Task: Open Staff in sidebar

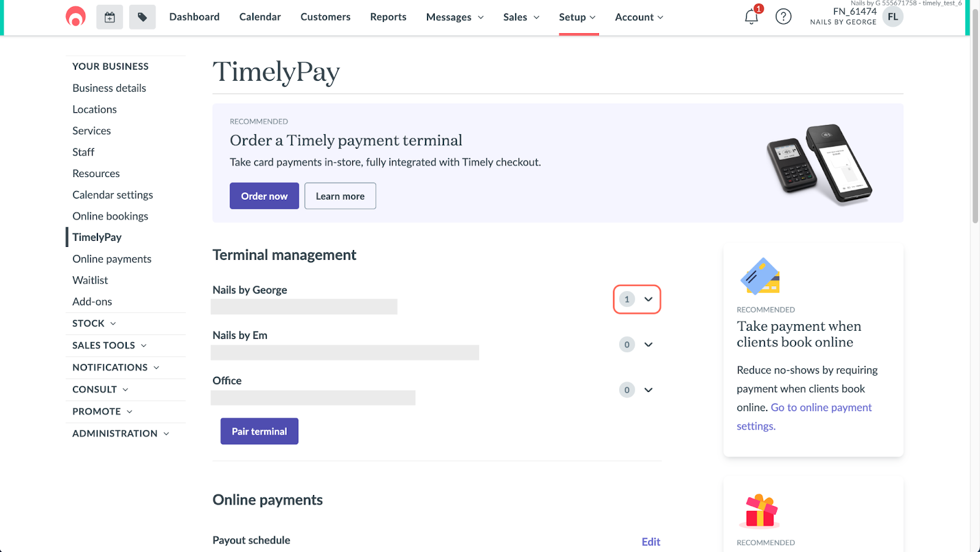Action: pos(83,152)
